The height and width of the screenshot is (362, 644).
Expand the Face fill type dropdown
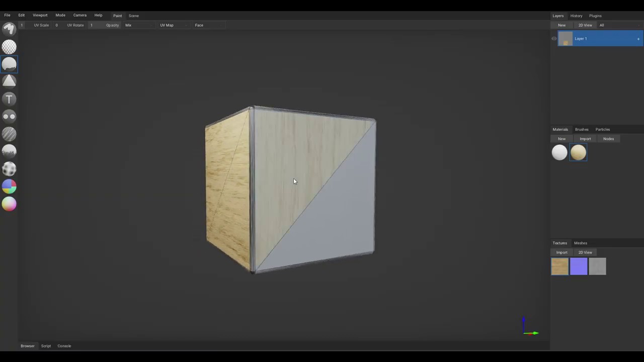click(207, 25)
